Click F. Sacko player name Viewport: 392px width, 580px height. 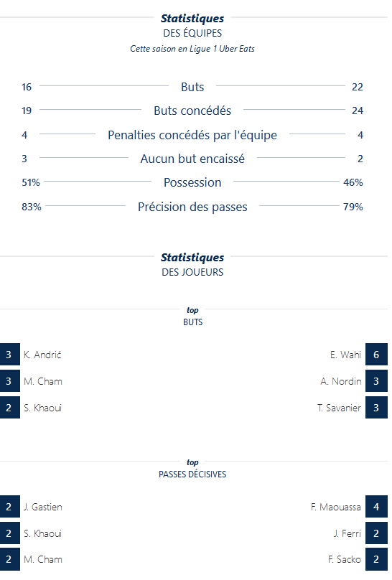point(345,559)
